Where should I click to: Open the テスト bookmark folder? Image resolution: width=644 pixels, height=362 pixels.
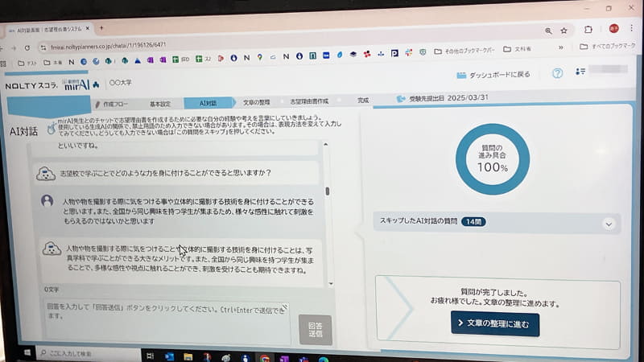point(27,64)
